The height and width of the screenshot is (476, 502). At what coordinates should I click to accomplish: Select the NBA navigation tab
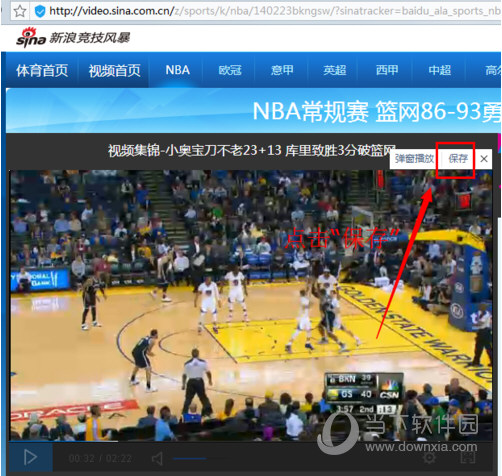coord(177,70)
